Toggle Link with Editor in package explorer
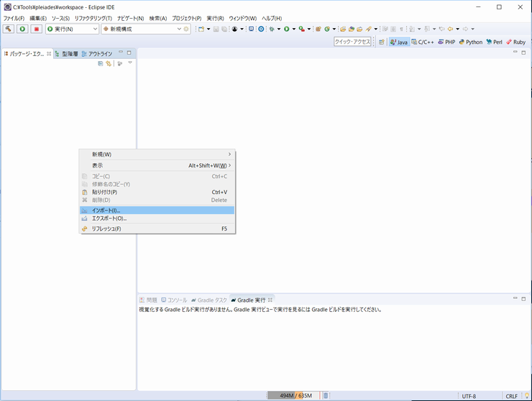The width and height of the screenshot is (532, 401). point(109,64)
